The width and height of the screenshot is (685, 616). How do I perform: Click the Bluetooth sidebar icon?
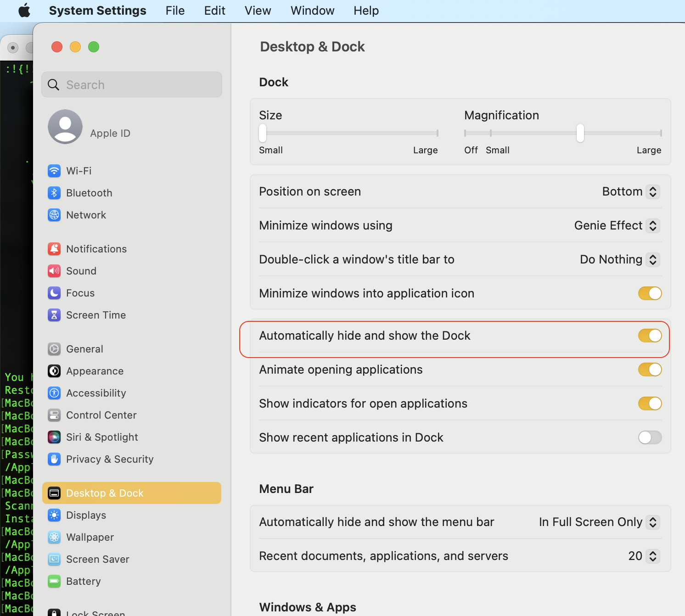pyautogui.click(x=54, y=193)
